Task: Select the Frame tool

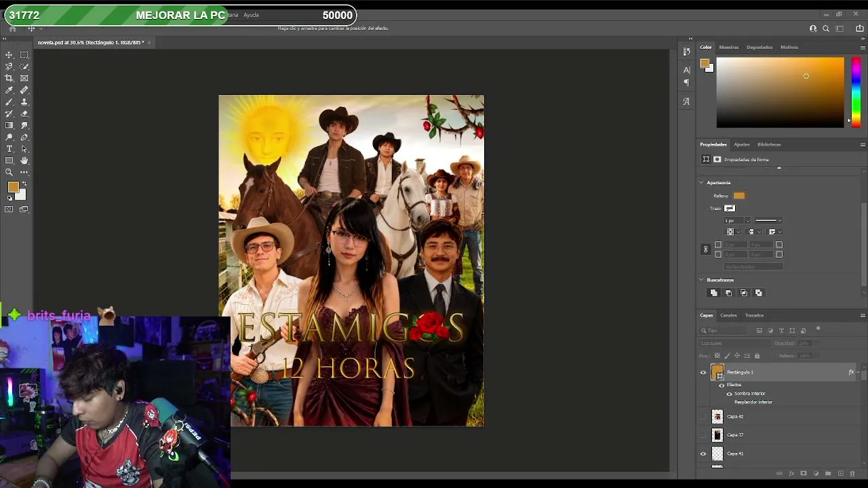Action: 24,79
